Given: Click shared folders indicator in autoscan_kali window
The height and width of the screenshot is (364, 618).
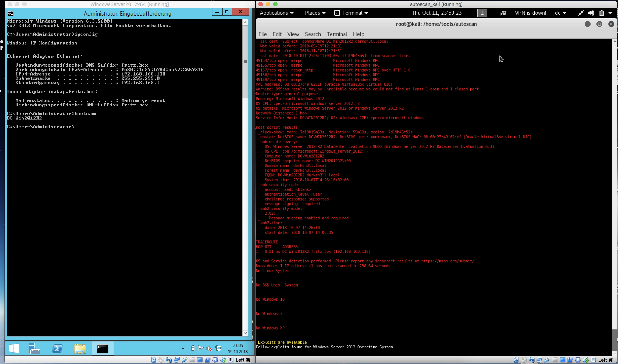Looking at the screenshot, I should [555, 360].
